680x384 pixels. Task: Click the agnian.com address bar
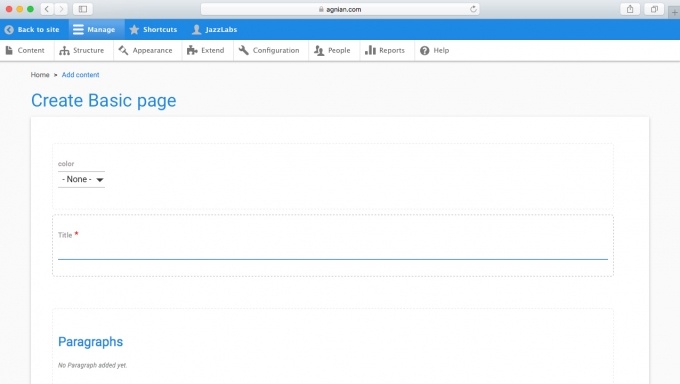340,9
